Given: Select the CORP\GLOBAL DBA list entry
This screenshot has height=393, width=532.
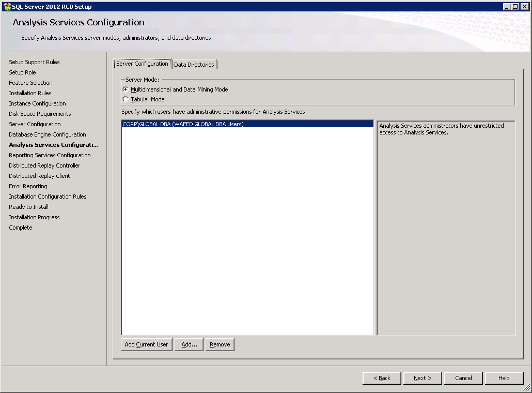Looking at the screenshot, I should (183, 124).
